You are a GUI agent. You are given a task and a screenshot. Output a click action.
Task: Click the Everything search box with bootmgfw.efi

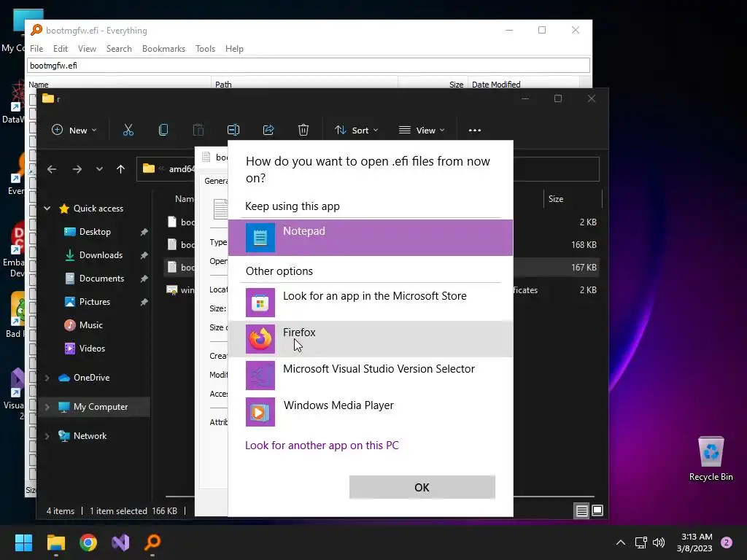click(309, 65)
